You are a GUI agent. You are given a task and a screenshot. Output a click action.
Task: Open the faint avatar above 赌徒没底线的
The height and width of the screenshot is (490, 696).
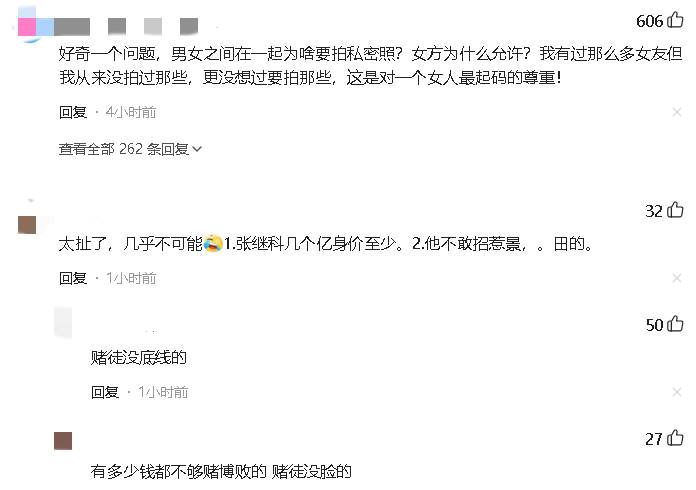click(63, 322)
